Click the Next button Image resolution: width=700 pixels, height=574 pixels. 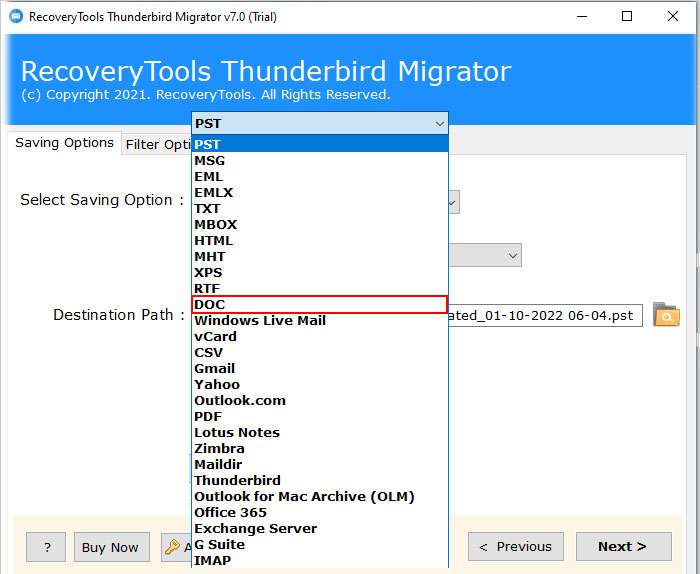[623, 546]
